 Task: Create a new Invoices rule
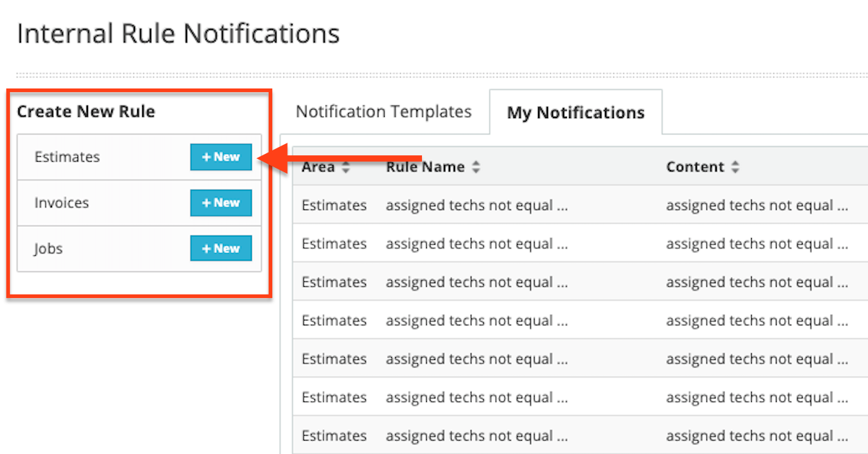(220, 202)
